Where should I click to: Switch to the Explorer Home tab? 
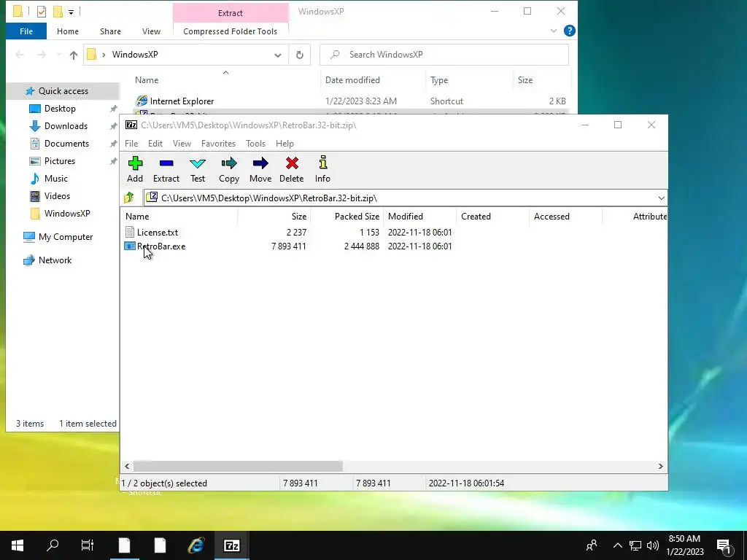(x=68, y=31)
